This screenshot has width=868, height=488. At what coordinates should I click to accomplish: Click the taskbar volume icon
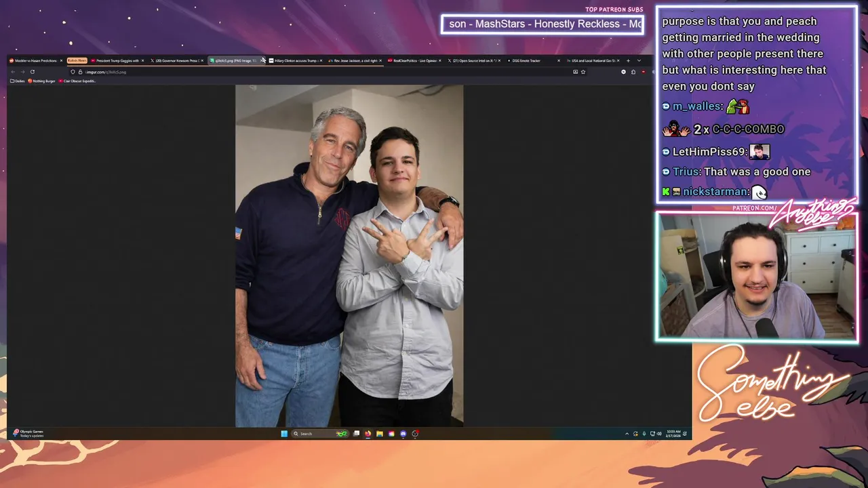coord(659,434)
